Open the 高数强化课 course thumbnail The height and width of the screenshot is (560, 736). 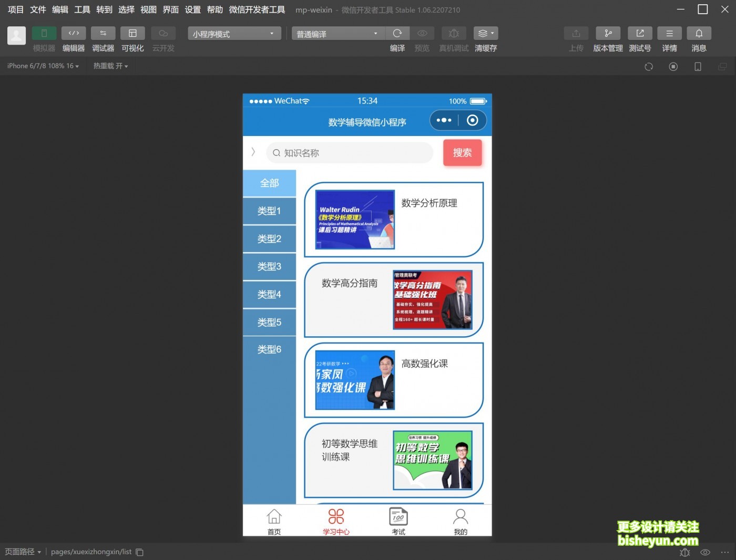(x=355, y=380)
